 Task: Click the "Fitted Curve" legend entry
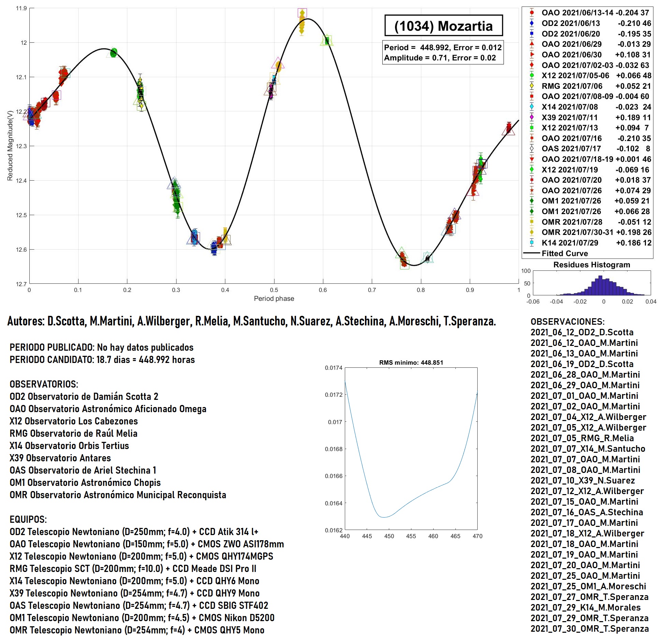pyautogui.click(x=555, y=253)
